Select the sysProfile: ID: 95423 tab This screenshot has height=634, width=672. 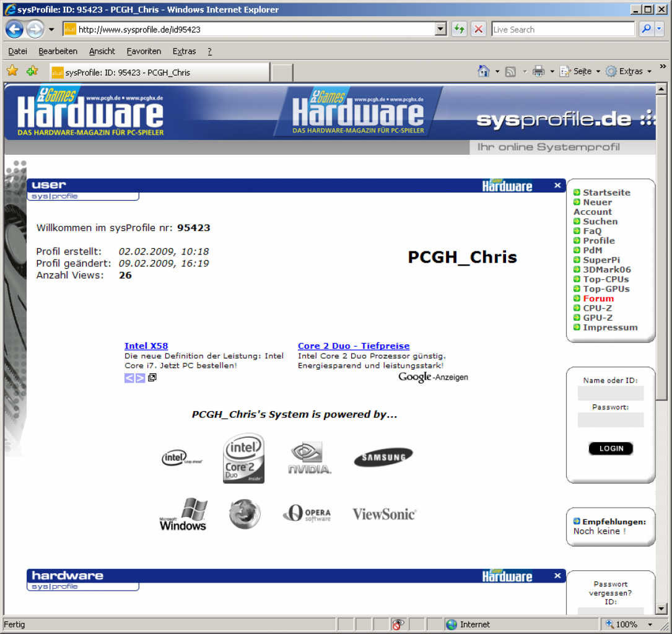tap(159, 72)
